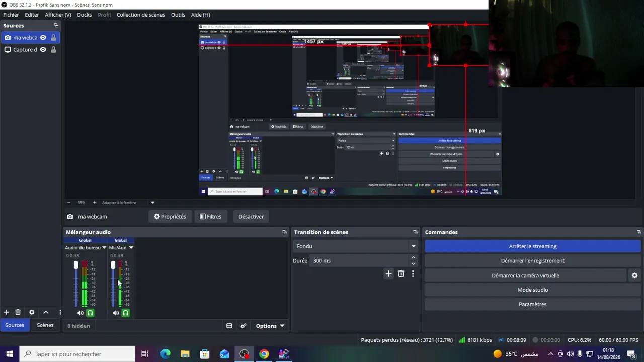The image size is (644, 362).
Task: Open Google Chrome from the taskbar
Action: (264, 354)
